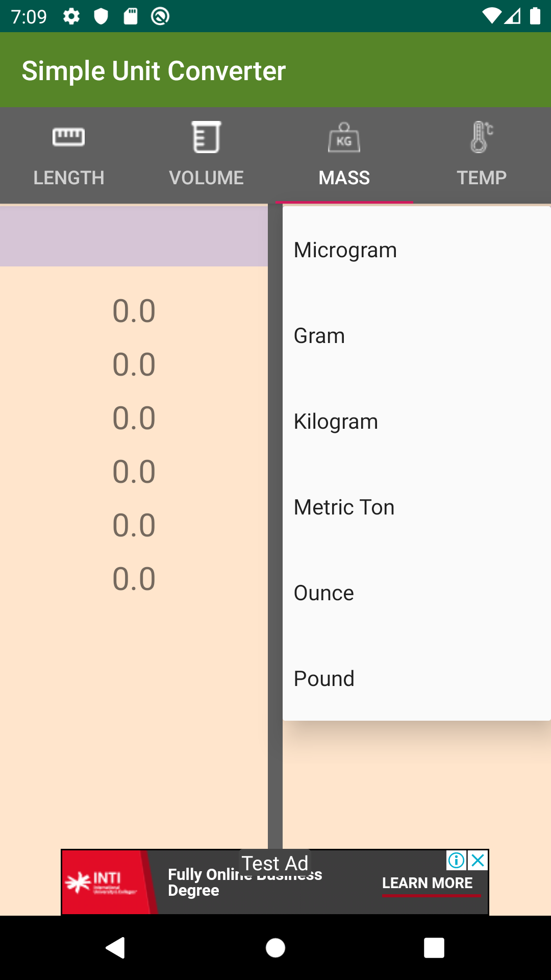
Task: Tap LEARN MORE in the ad banner
Action: tap(428, 883)
